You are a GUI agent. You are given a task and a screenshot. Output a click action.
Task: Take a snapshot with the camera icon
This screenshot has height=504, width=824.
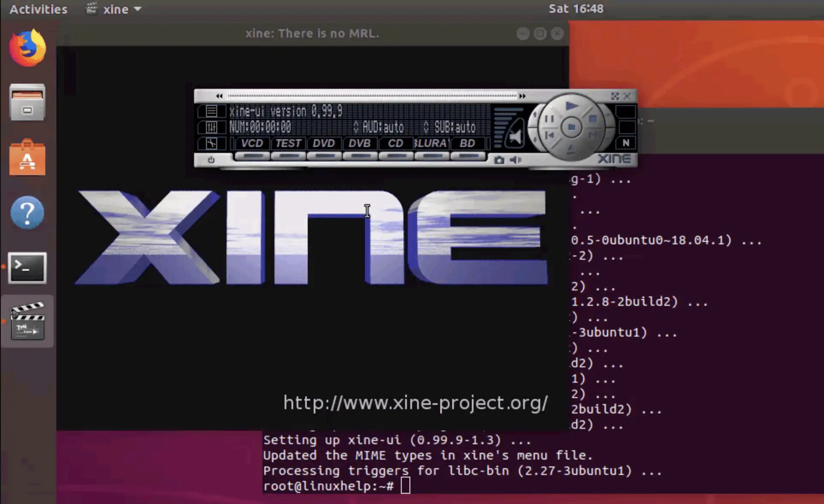point(499,160)
